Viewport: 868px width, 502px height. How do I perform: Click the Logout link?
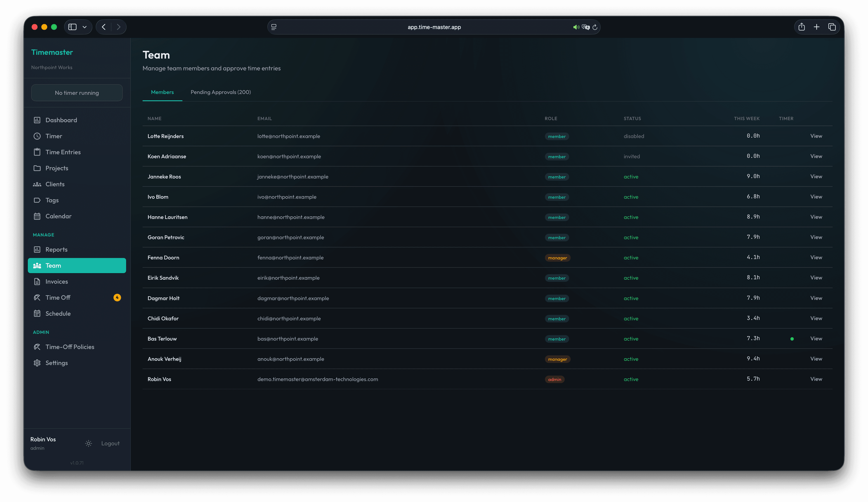110,443
